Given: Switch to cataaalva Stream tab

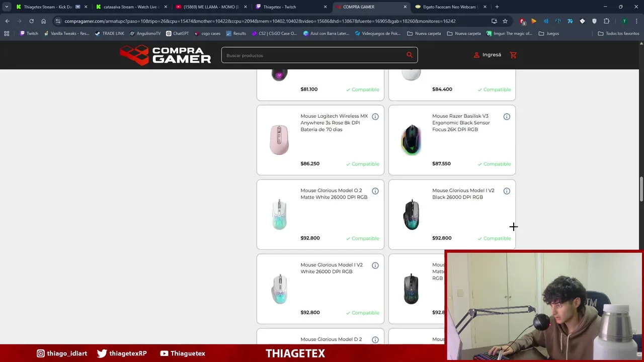Looking at the screenshot, I should point(131,7).
